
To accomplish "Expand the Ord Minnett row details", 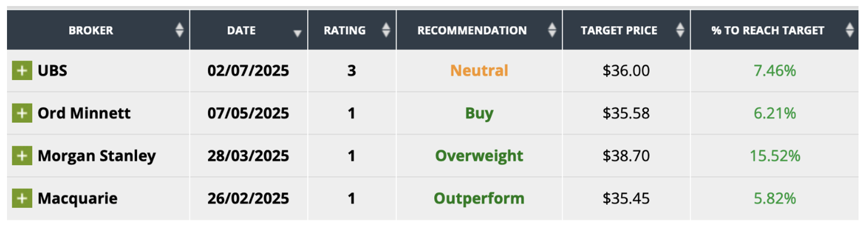I will tap(22, 113).
